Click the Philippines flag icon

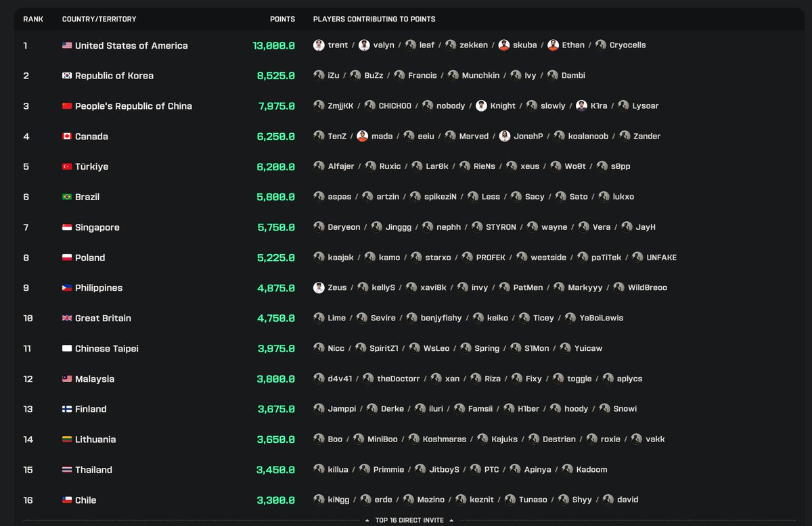[x=66, y=288]
